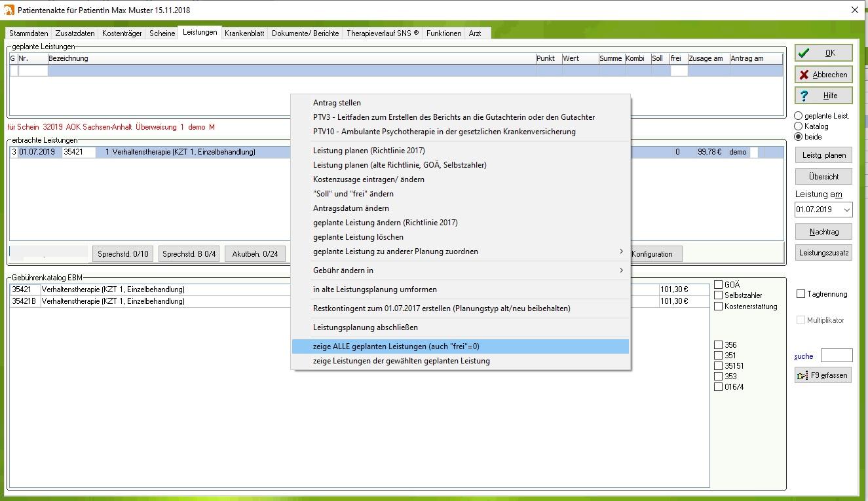Click the F9 erfassen button

(823, 375)
